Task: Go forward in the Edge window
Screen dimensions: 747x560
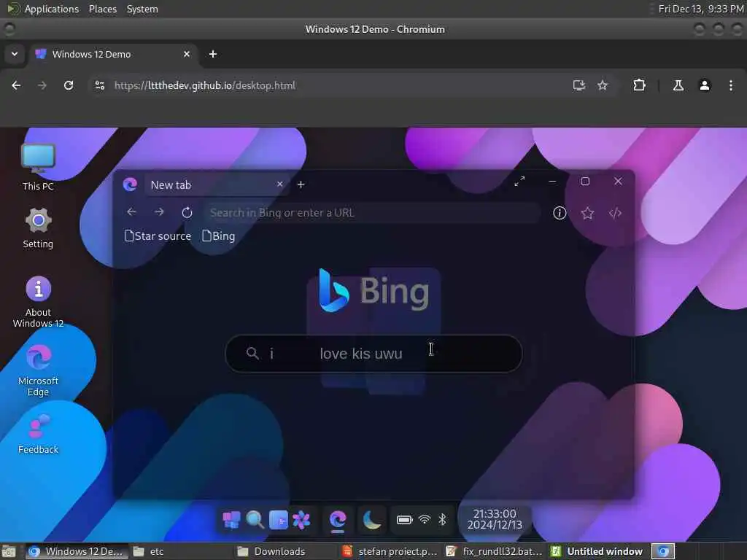Action: pyautogui.click(x=159, y=212)
